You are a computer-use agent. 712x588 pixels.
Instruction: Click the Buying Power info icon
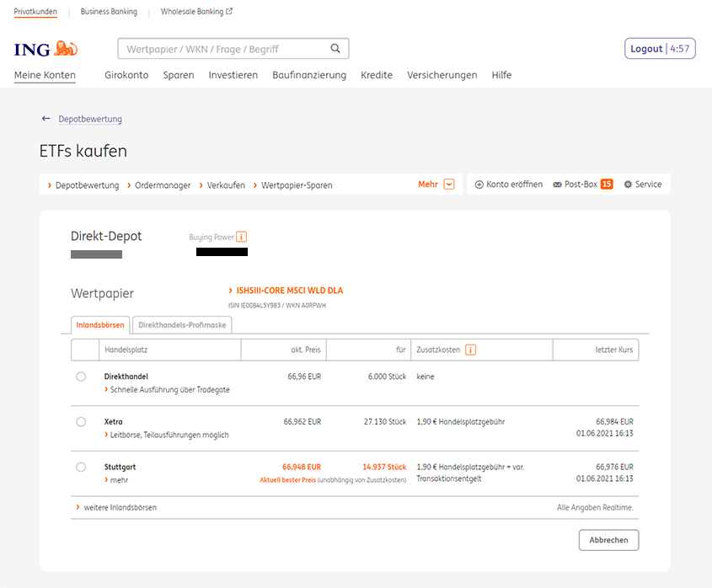coord(242,237)
